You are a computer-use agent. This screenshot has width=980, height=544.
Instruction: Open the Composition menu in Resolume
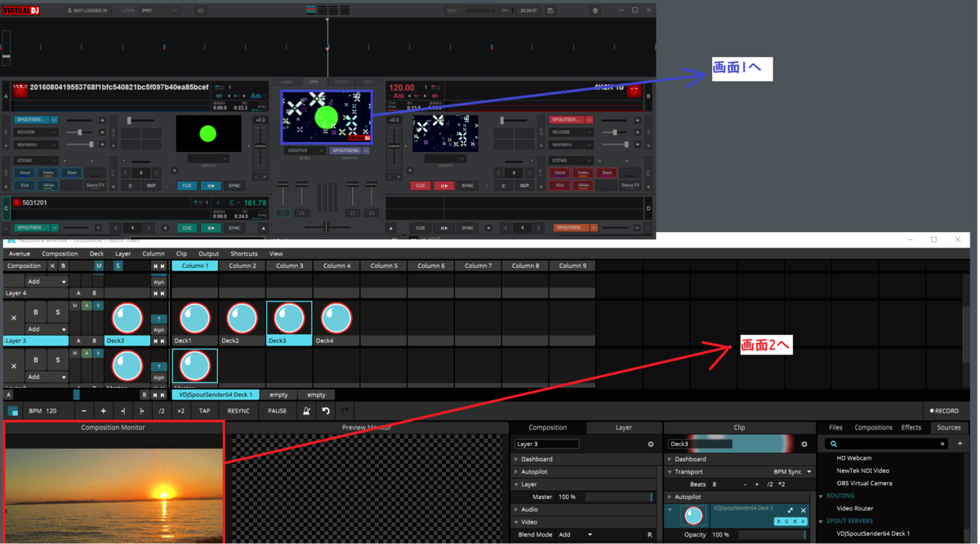coord(60,254)
